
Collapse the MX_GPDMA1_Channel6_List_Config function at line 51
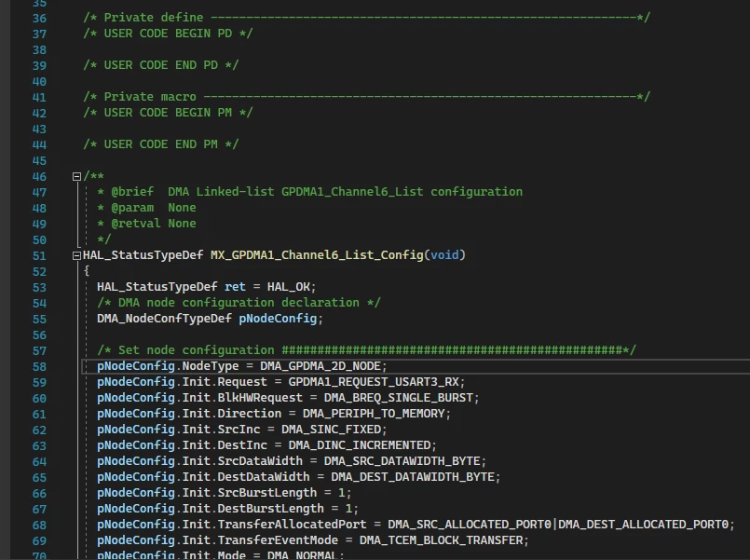[76, 256]
